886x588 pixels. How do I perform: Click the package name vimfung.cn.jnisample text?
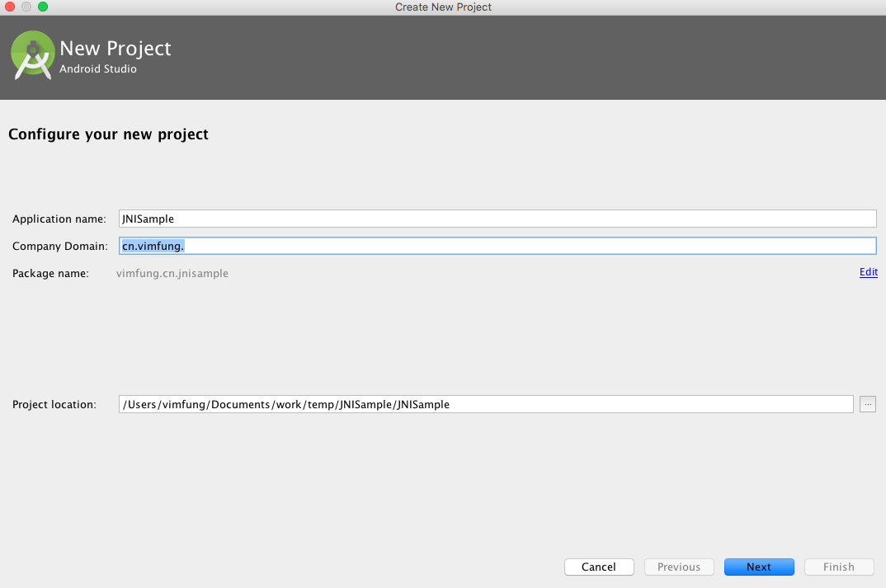pyautogui.click(x=172, y=274)
